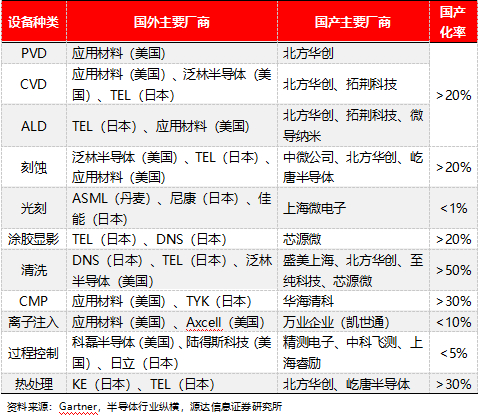This screenshot has height=416, width=478.
Task: Click cell containing ASML（丹麦）、尼康
Action: pyautogui.click(x=172, y=208)
